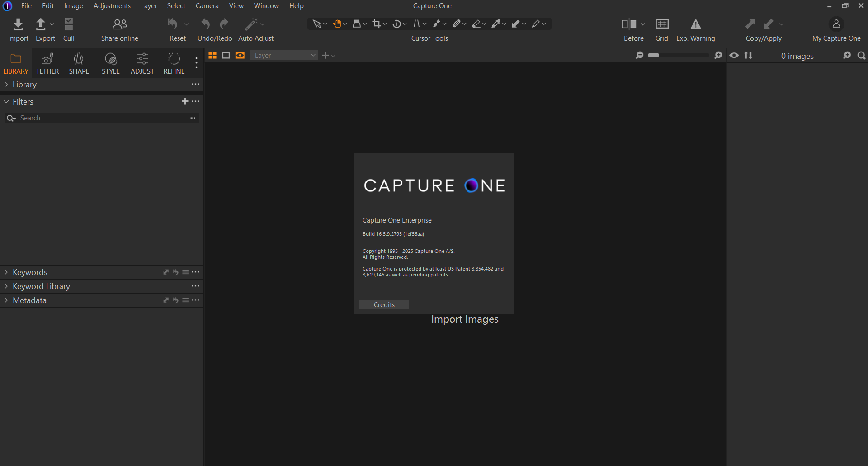
Task: Toggle the Grid overlay
Action: [662, 24]
